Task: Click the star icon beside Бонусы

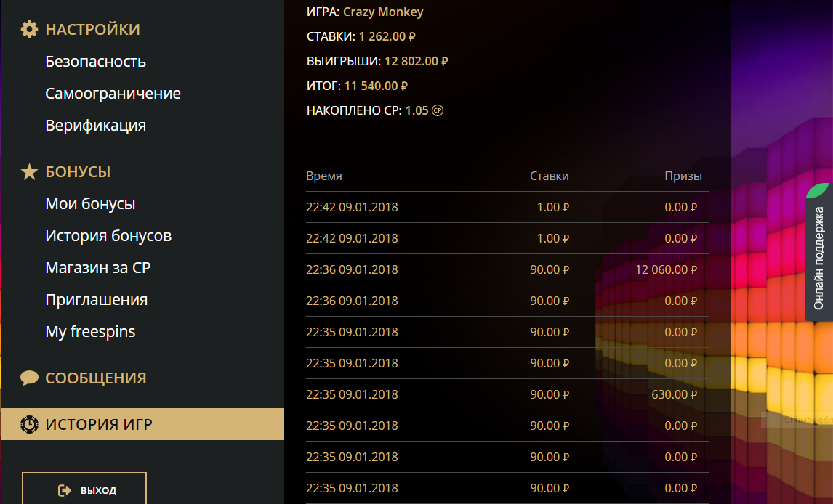Action: [x=29, y=172]
